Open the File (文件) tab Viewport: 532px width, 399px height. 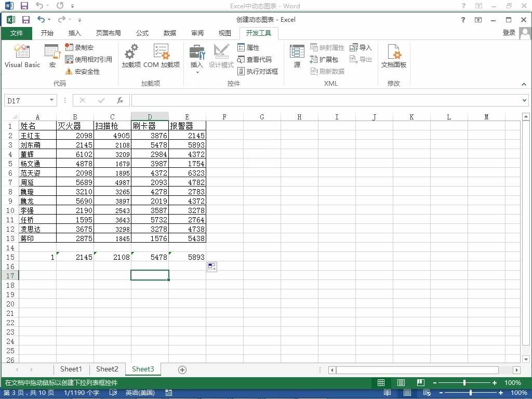[16, 33]
